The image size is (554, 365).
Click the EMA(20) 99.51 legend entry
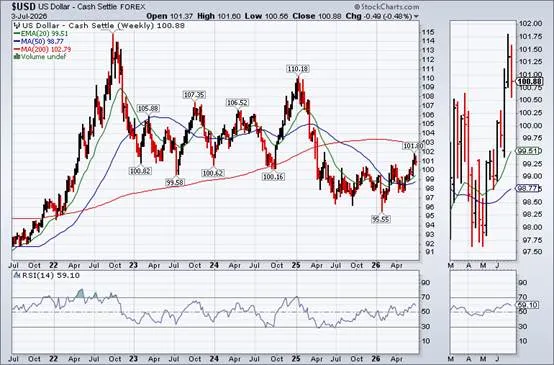[41, 33]
